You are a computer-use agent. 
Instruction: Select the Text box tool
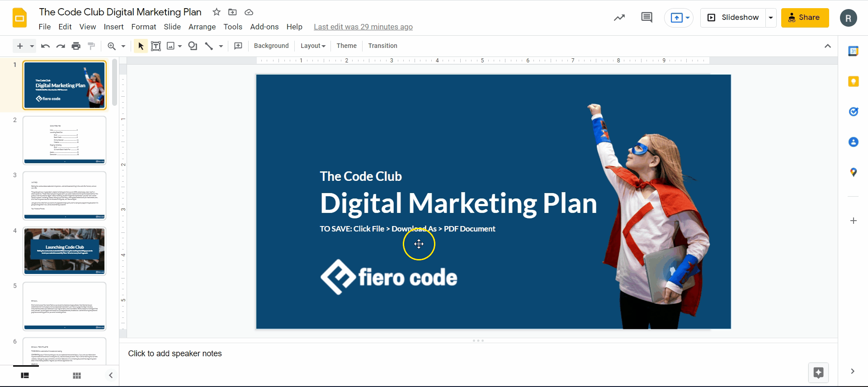click(156, 46)
